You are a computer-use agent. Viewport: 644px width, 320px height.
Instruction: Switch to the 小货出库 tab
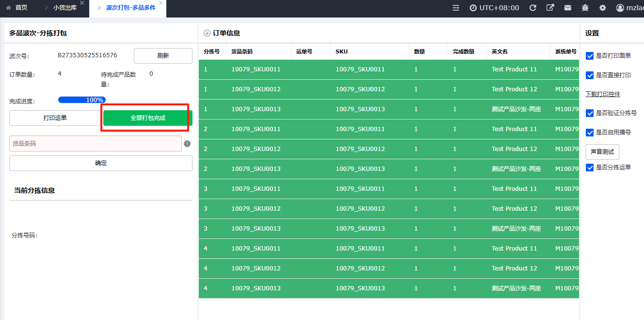point(64,8)
